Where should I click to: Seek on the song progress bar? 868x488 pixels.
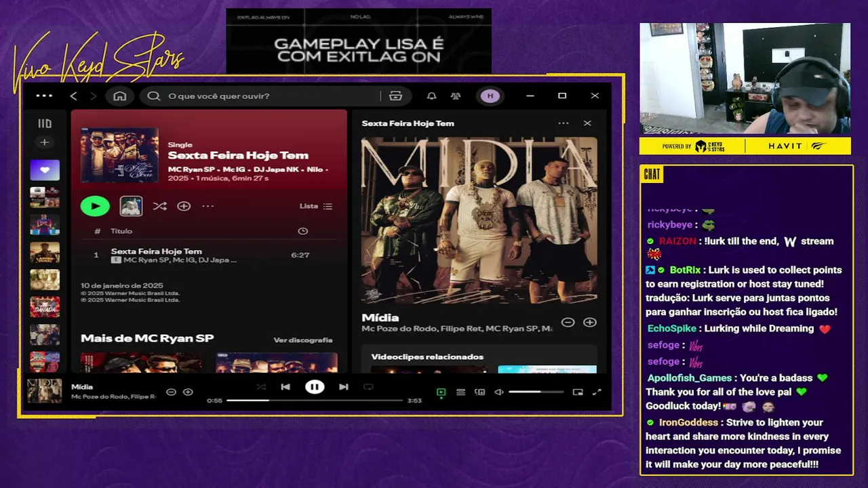point(315,401)
